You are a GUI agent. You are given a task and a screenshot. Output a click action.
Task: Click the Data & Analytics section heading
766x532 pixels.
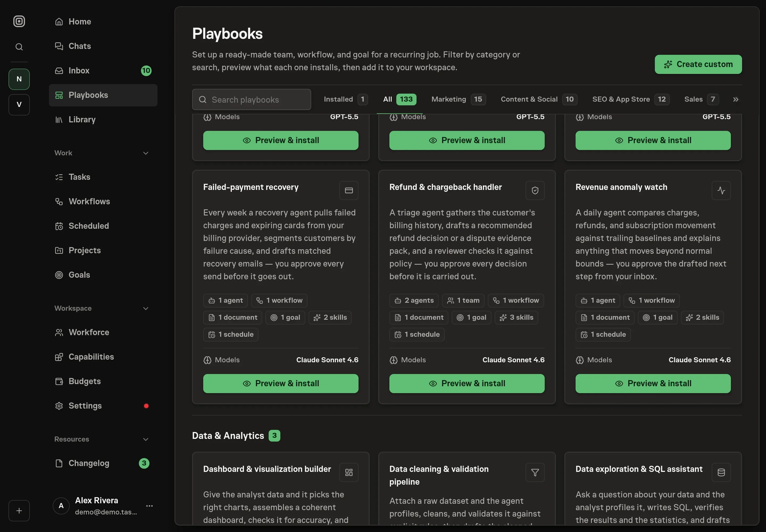(x=228, y=436)
